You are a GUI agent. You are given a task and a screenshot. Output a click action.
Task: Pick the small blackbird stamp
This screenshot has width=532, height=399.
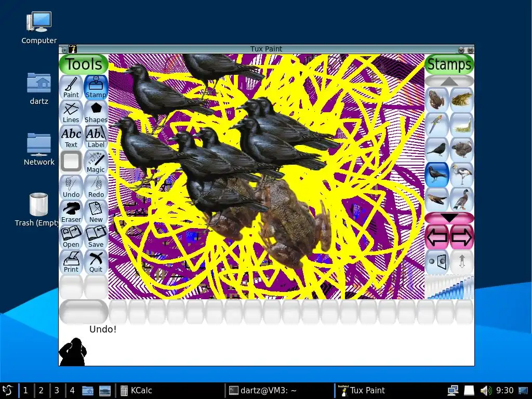point(436,150)
